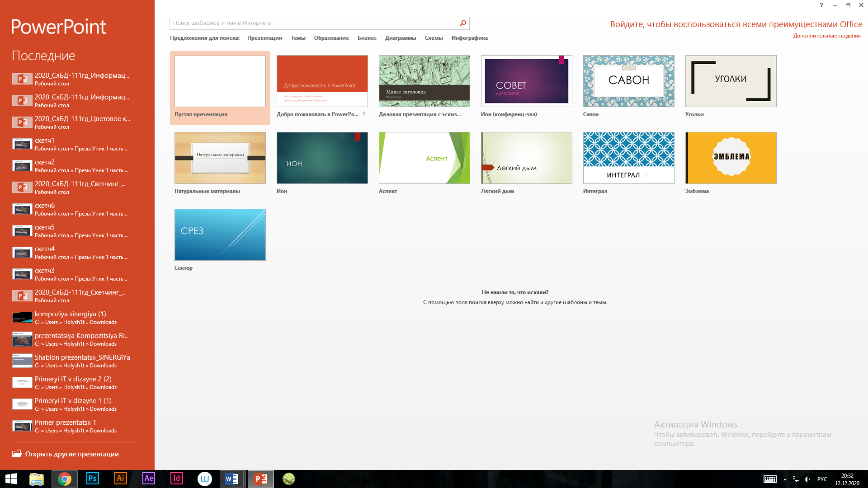Select the Инфографика search suggestion
The height and width of the screenshot is (488, 868).
click(x=469, y=38)
